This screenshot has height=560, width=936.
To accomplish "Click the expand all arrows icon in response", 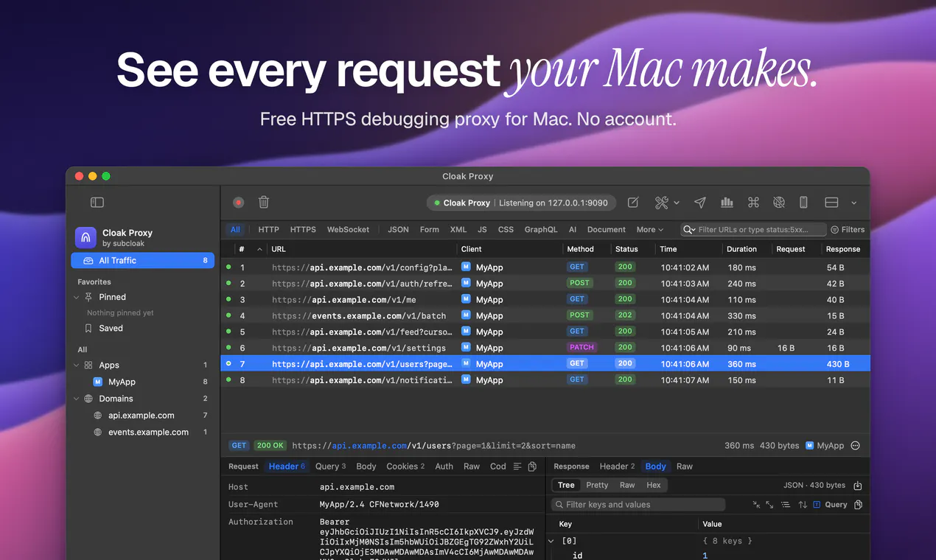I will pyautogui.click(x=770, y=505).
